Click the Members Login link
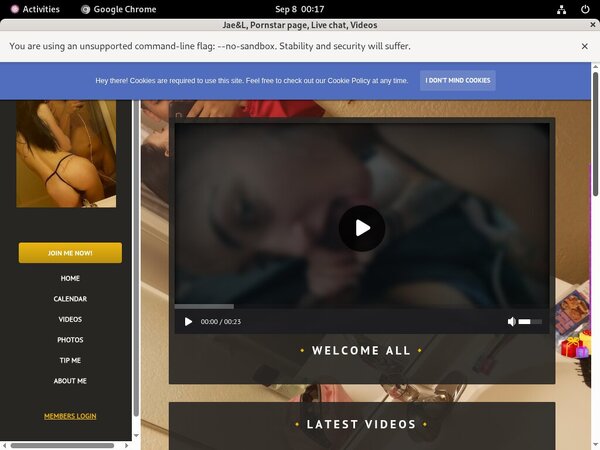Viewport: 600px width, 450px height. coord(70,416)
